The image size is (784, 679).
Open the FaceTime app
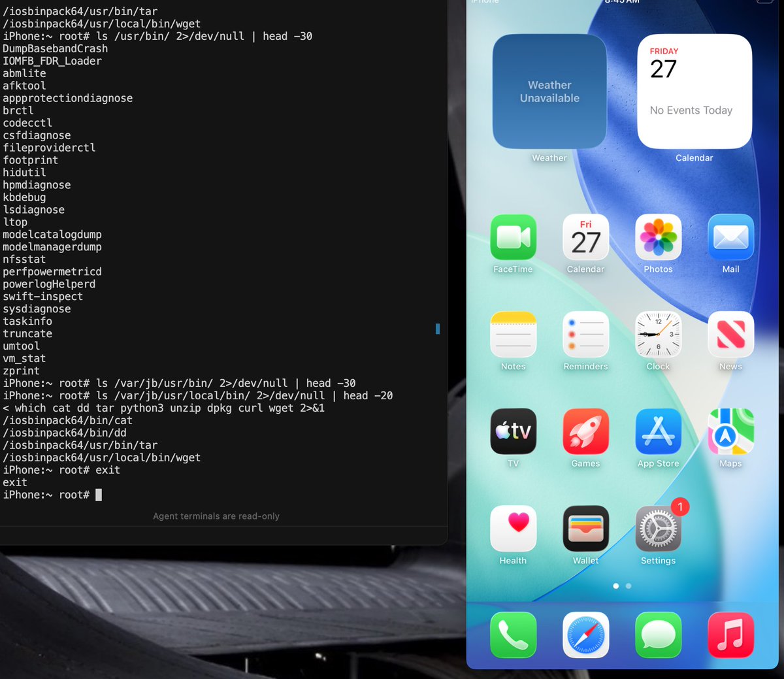[x=514, y=237]
